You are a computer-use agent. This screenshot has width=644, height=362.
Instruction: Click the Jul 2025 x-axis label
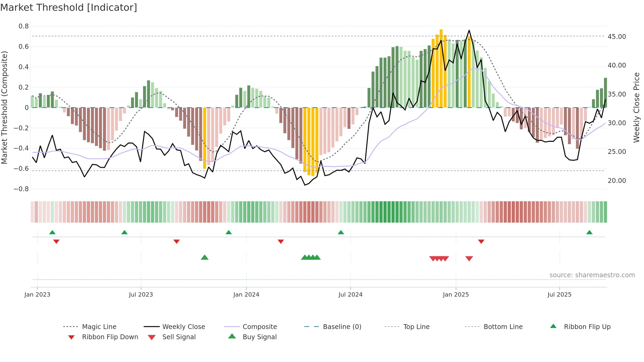(559, 294)
